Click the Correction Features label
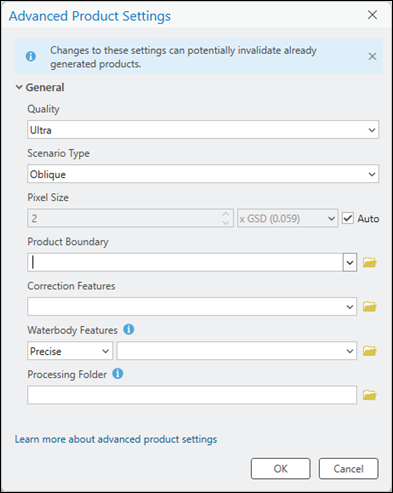This screenshot has width=393, height=493. tap(71, 286)
